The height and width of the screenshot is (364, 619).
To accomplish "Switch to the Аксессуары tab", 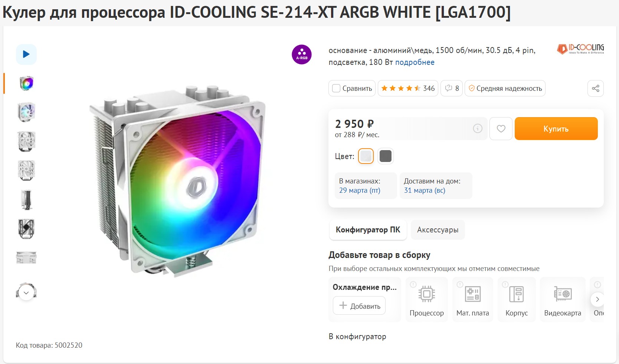I will (438, 230).
